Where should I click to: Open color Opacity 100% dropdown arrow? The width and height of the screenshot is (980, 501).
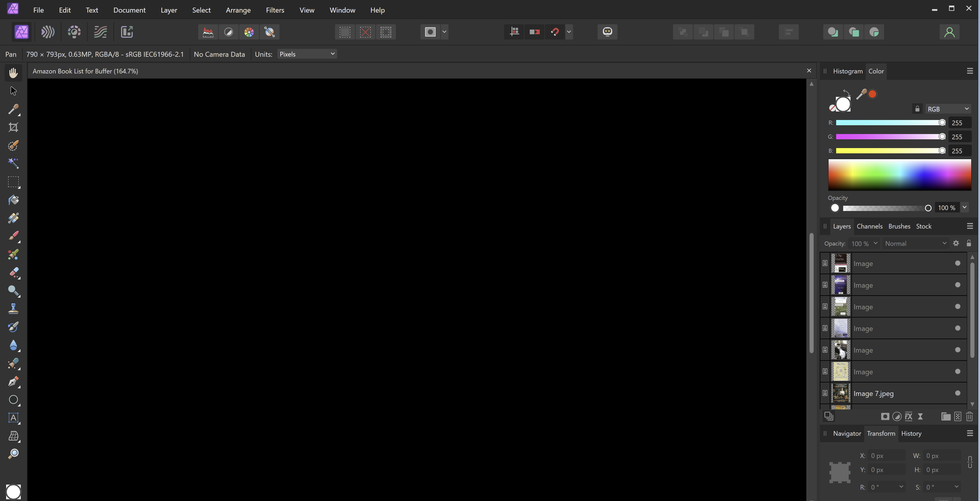[x=965, y=207]
